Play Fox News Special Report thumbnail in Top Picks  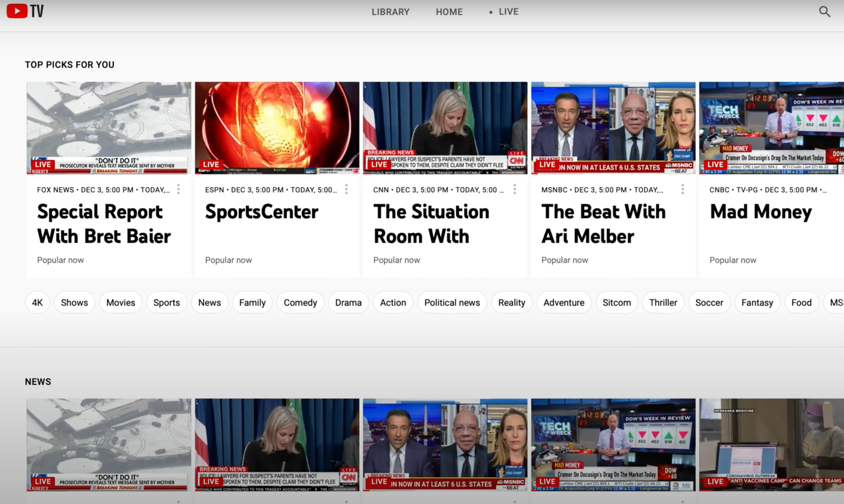(x=109, y=128)
